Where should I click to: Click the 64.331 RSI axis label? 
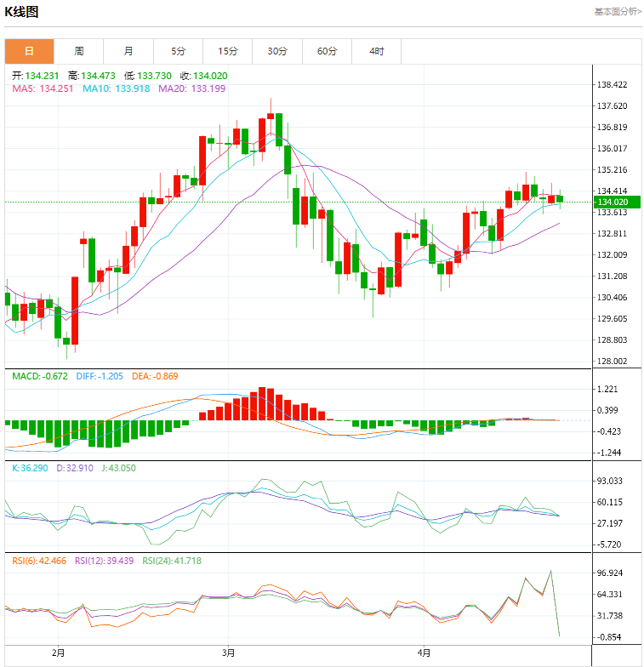click(609, 594)
